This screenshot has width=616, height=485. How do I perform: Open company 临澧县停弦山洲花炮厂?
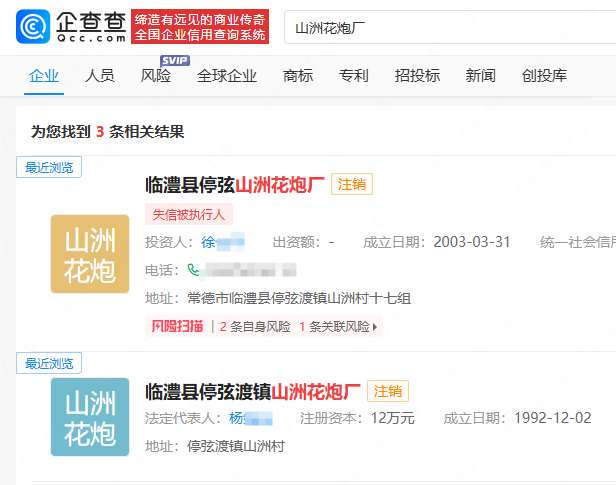[x=235, y=184]
